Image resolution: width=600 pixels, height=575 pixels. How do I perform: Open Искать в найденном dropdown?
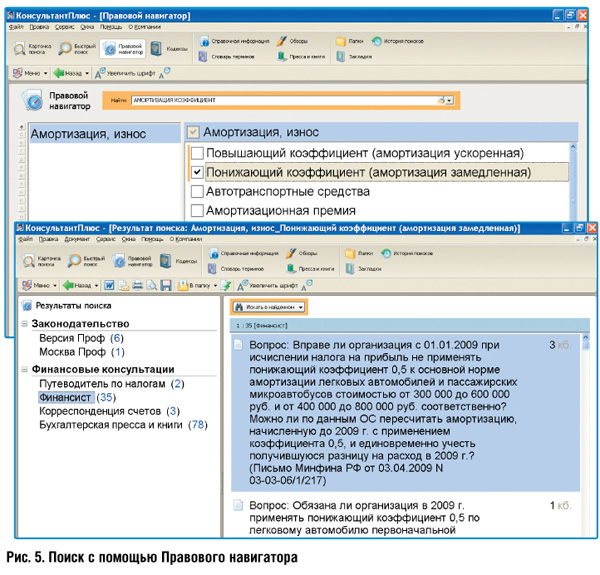tap(269, 307)
